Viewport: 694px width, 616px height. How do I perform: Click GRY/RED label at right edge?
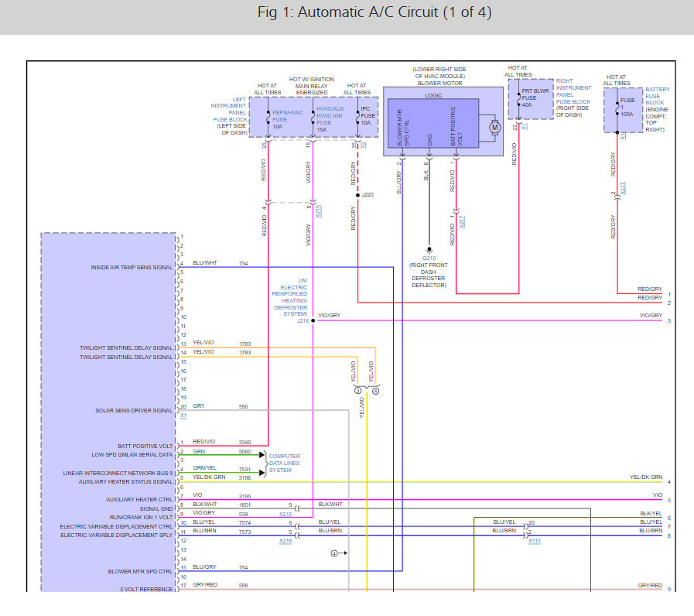click(x=650, y=586)
